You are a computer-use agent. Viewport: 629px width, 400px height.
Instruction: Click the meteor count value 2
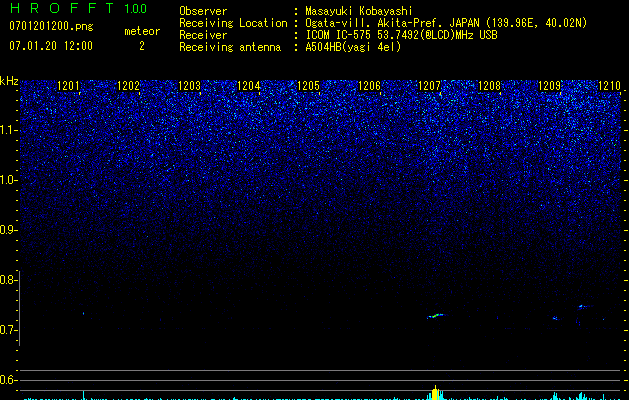pyautogui.click(x=142, y=46)
